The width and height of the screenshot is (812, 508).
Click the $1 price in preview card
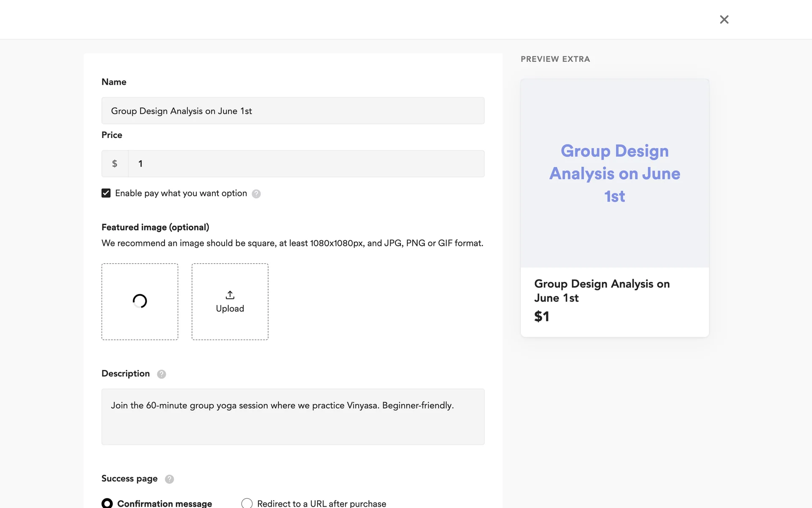pos(541,316)
